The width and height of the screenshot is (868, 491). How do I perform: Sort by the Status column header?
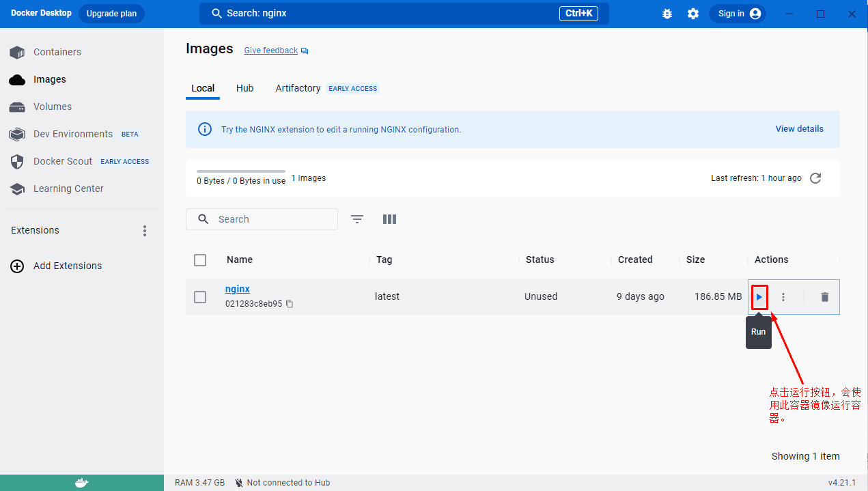point(540,259)
